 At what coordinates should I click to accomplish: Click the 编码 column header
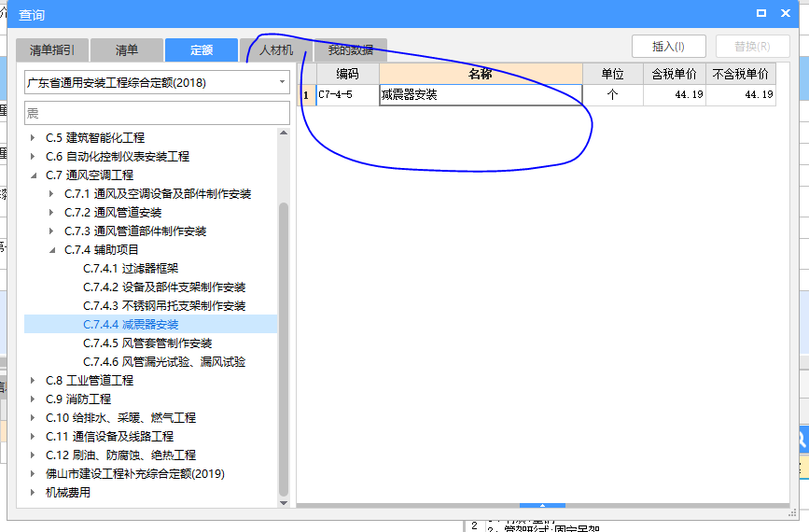(348, 74)
